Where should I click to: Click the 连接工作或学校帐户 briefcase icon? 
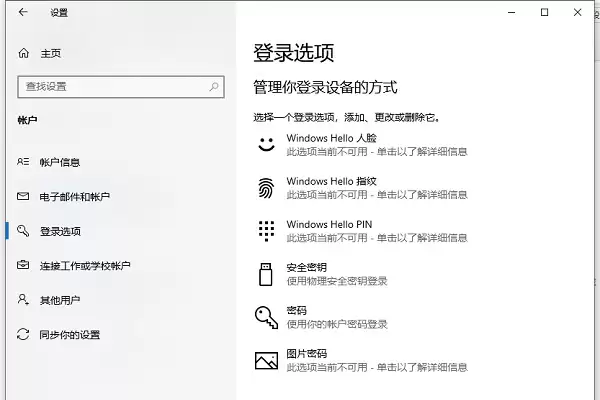tap(23, 265)
